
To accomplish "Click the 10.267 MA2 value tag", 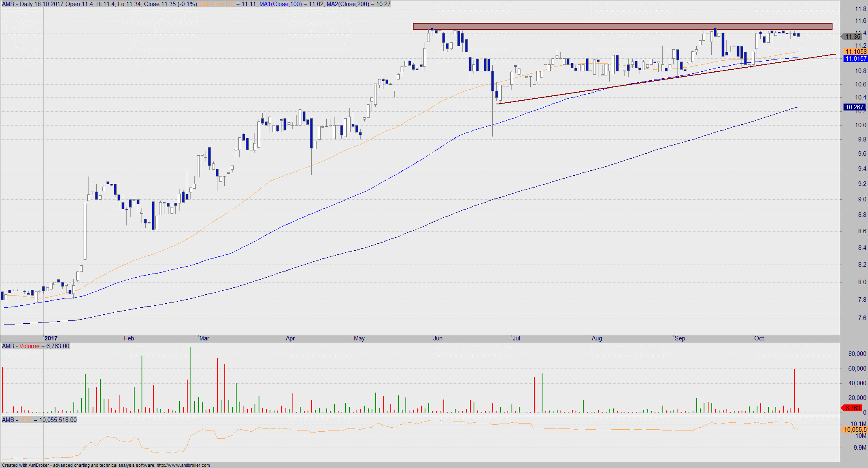I will 854,107.
